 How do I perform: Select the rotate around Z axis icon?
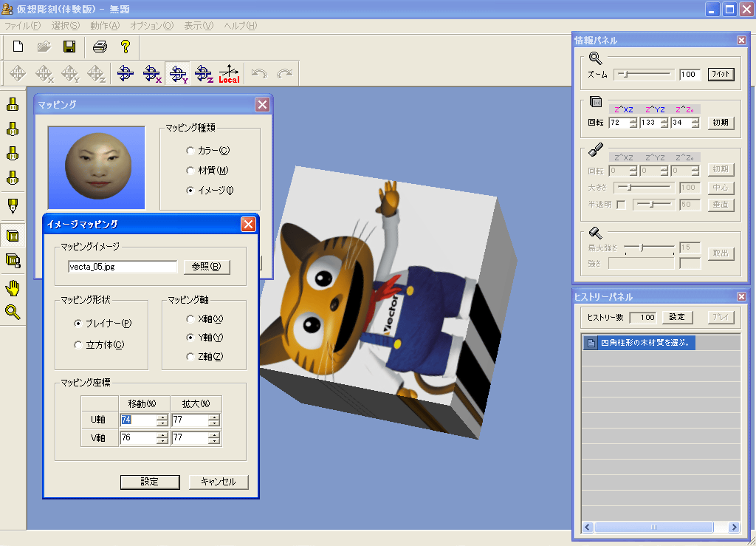tap(204, 73)
